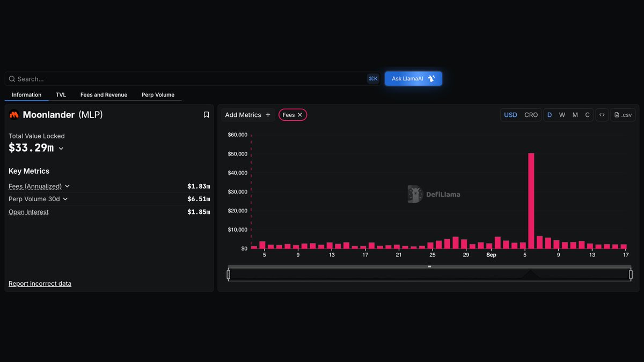Expand Perp Volume 30d details
This screenshot has height=362, width=644.
click(65, 199)
